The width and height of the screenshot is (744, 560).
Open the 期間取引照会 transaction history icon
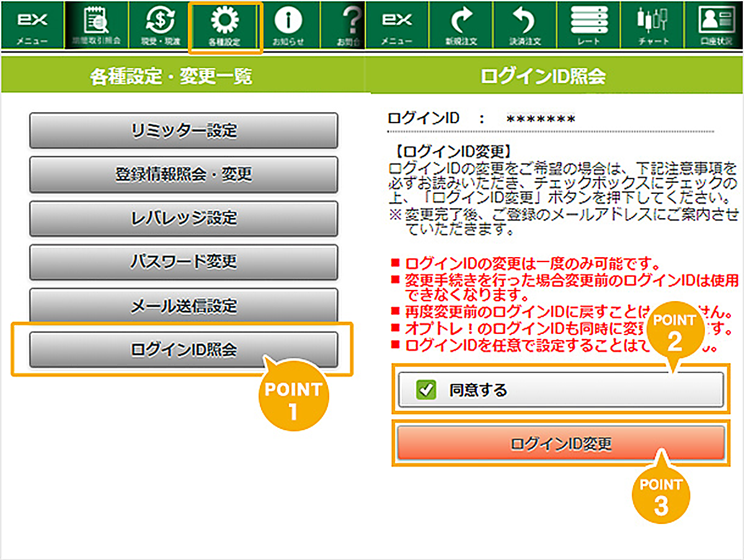(x=96, y=25)
